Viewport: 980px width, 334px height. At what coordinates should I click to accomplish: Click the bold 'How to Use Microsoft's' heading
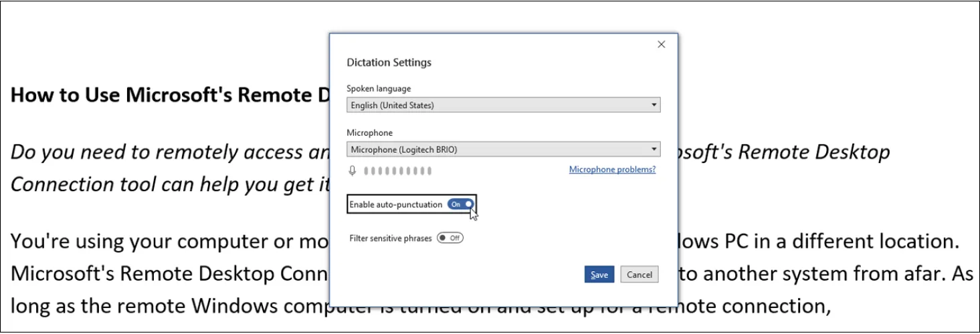point(167,96)
